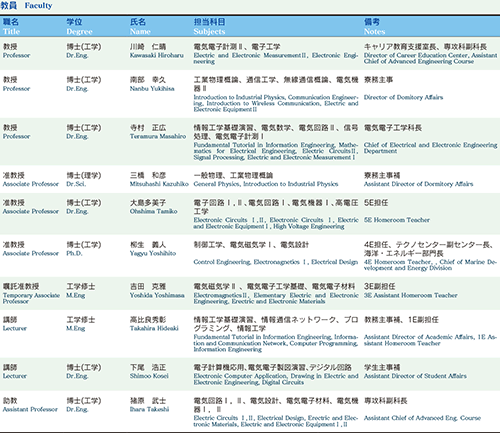Select the name Yagyu Yoshihito
500x433 pixels.
pyautogui.click(x=153, y=253)
